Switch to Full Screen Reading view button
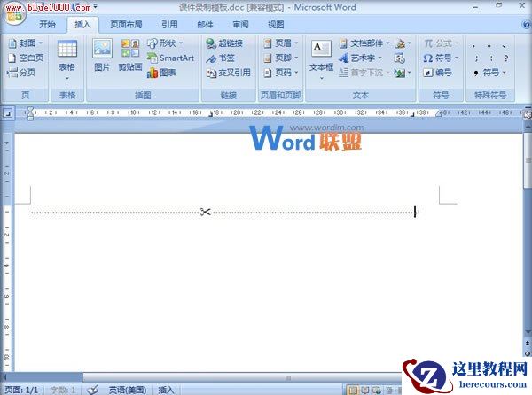 [364, 390]
